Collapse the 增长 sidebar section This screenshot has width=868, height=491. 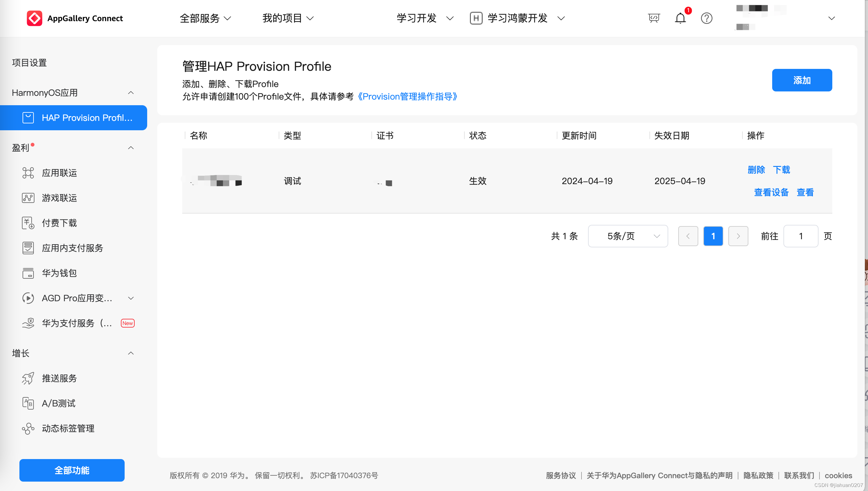click(131, 353)
